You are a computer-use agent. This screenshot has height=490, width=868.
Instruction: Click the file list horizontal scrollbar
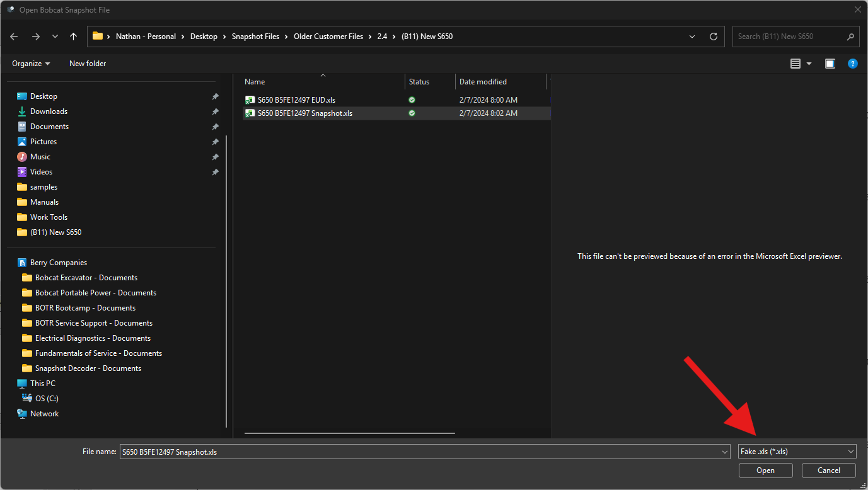350,433
